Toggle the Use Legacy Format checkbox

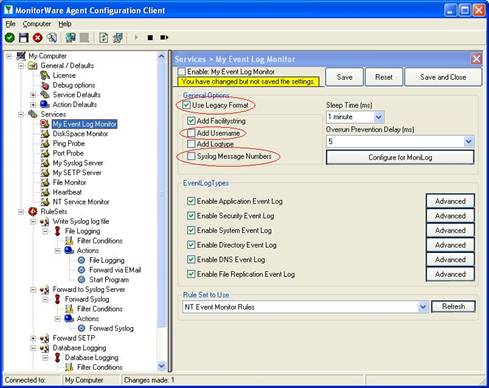pos(187,105)
